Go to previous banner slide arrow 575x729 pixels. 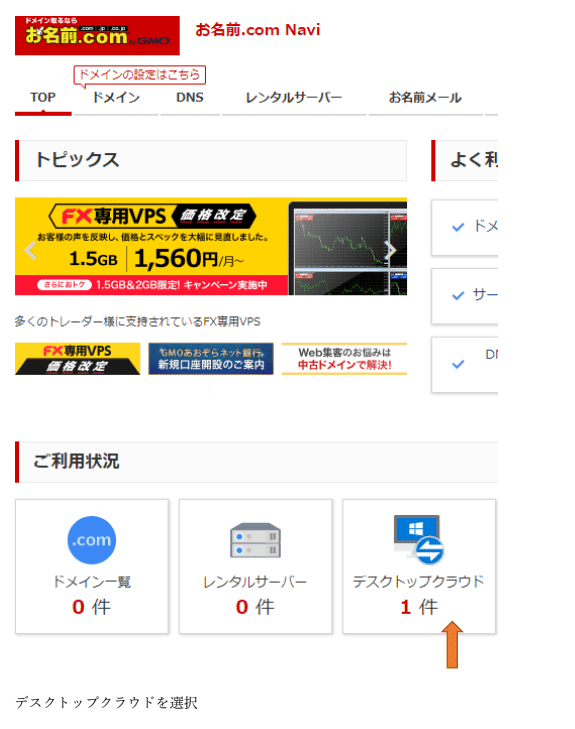click(x=31, y=250)
